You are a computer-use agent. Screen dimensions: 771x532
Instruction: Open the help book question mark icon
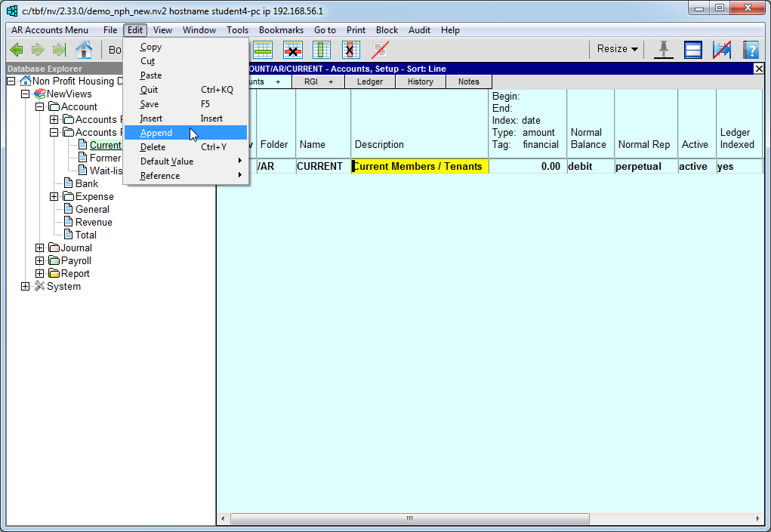coord(750,50)
